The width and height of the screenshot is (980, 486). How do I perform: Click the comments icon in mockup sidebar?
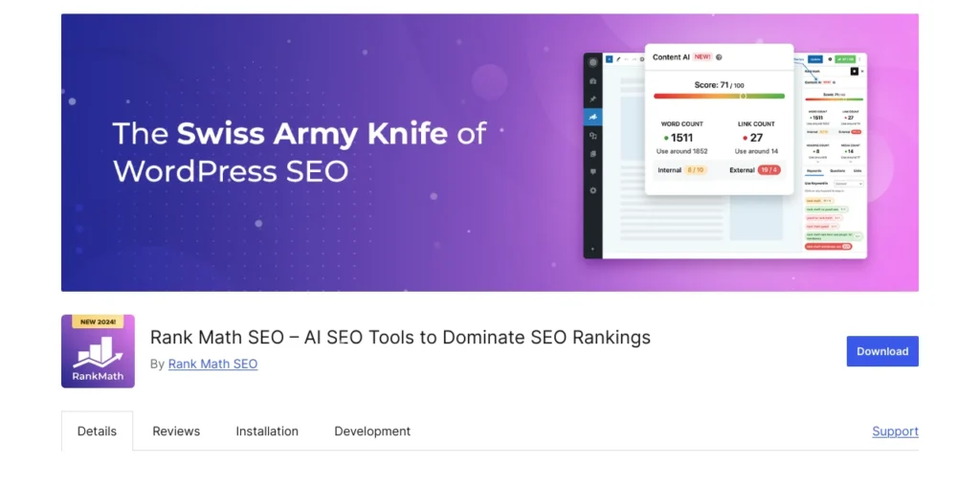(x=593, y=172)
